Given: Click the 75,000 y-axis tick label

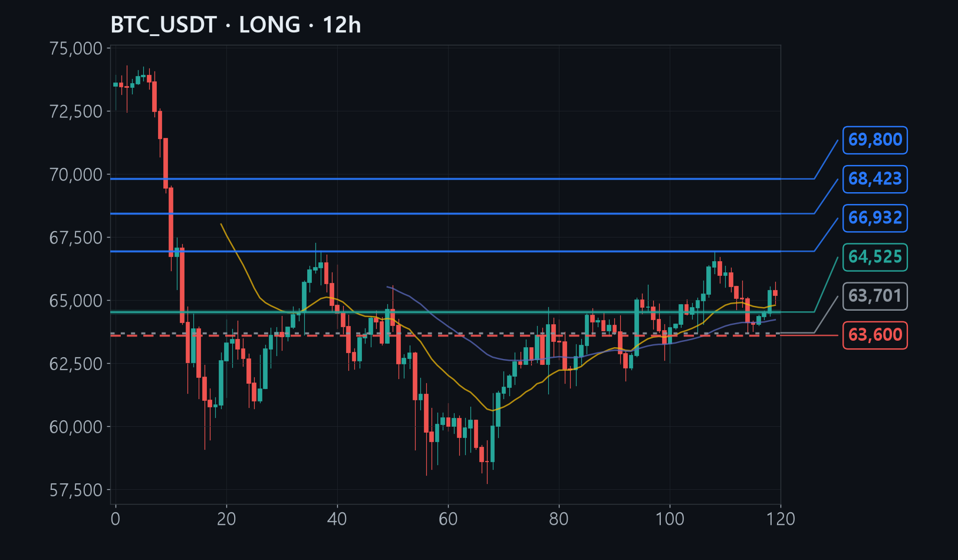Looking at the screenshot, I should [x=76, y=48].
